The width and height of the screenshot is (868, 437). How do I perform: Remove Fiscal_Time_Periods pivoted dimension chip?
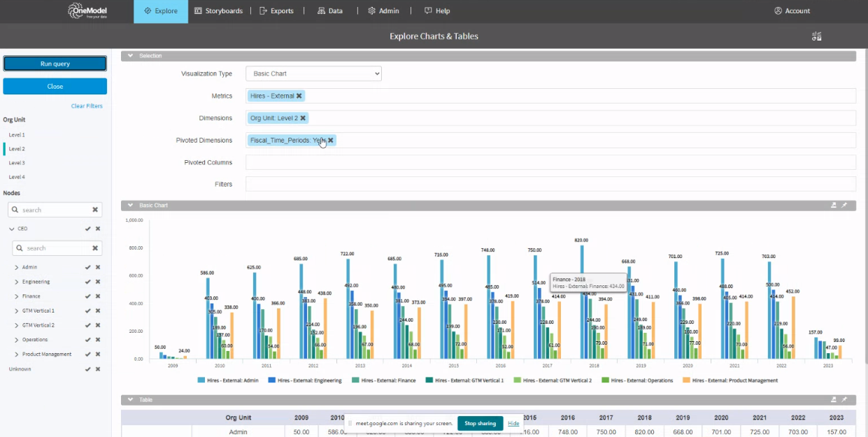[331, 140]
